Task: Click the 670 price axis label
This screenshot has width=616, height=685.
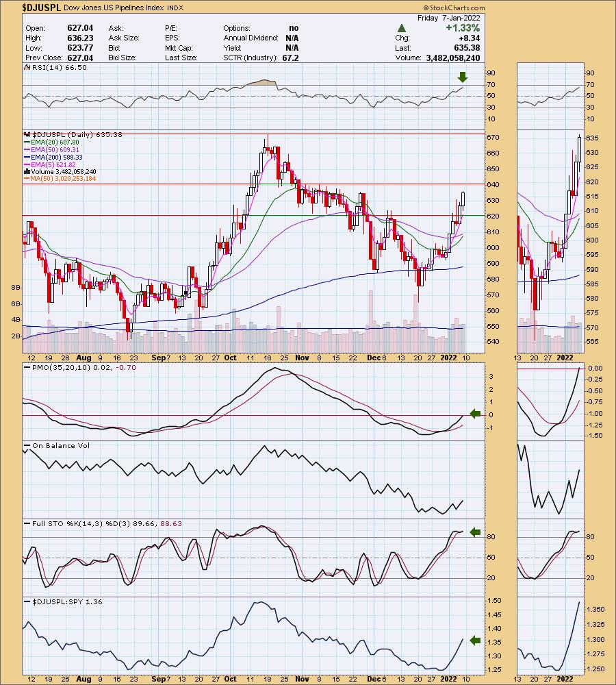Action: click(x=493, y=137)
